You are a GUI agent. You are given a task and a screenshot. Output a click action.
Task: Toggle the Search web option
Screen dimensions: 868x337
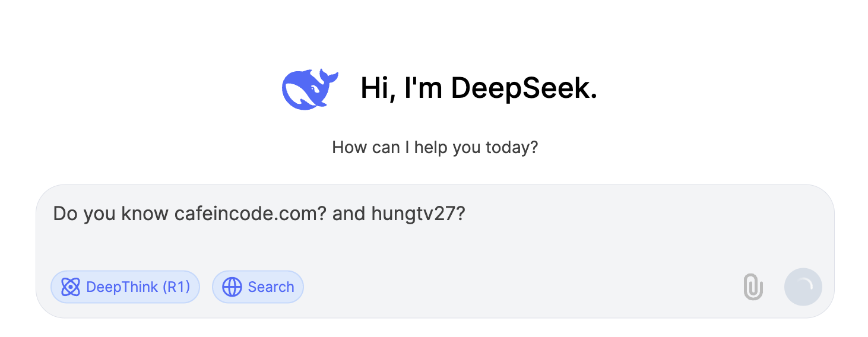pos(258,287)
